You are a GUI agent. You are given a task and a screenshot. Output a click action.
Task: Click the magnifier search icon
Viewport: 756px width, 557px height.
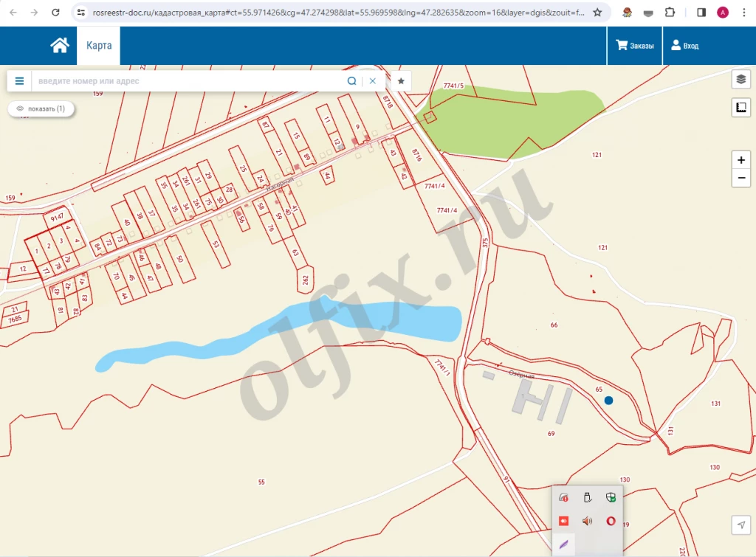click(352, 81)
